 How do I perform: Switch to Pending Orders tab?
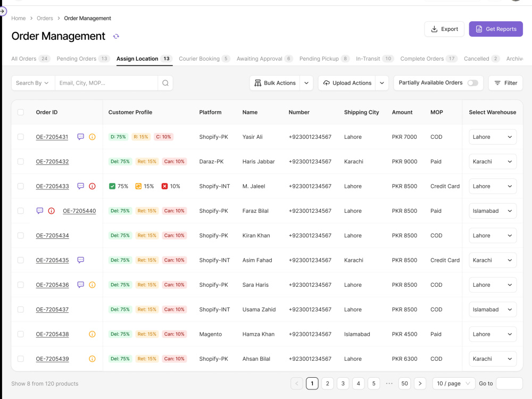click(83, 59)
